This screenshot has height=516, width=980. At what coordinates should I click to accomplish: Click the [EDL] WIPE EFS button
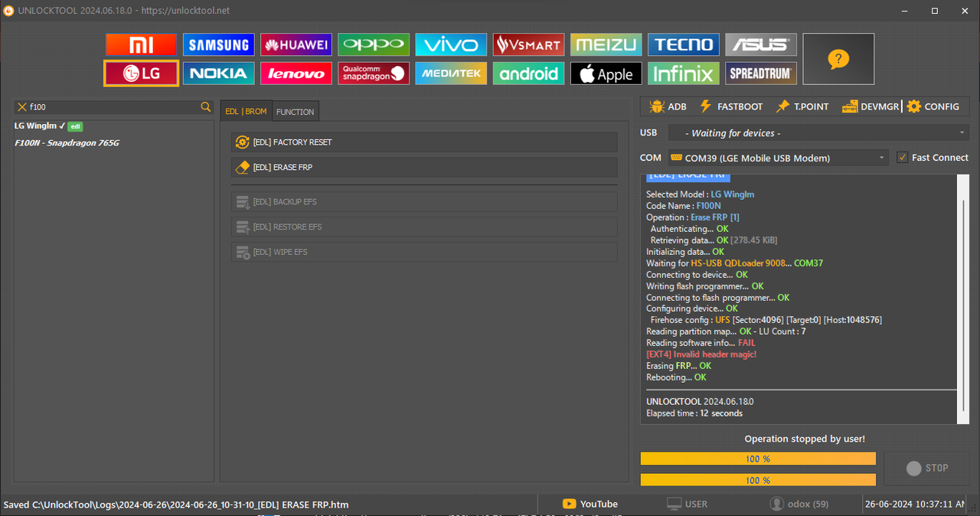tap(424, 252)
